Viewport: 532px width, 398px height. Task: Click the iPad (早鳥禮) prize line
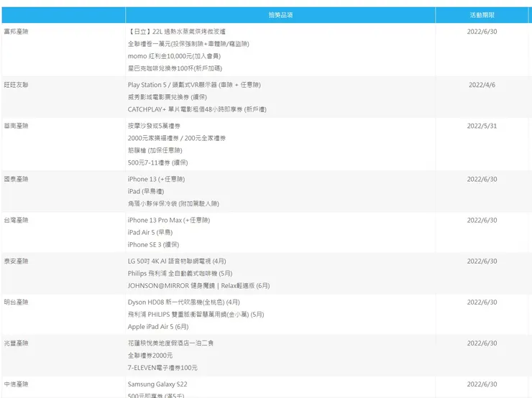[146, 191]
